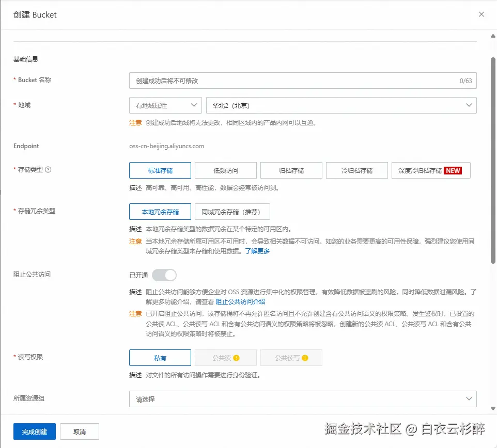Viewport: 497px width, 448px height.
Task: Click the 已开通 status label
Action: [138, 276]
